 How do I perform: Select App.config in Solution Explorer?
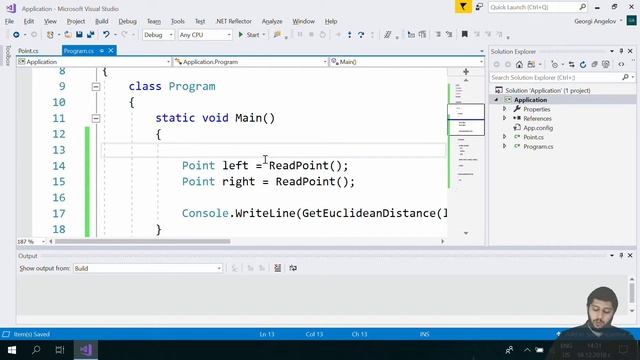coord(538,128)
